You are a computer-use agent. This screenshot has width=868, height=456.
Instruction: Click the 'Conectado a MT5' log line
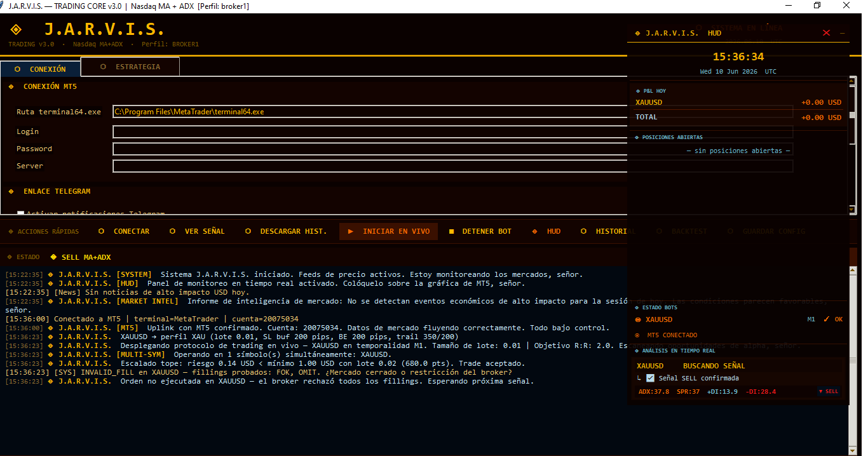(x=152, y=319)
